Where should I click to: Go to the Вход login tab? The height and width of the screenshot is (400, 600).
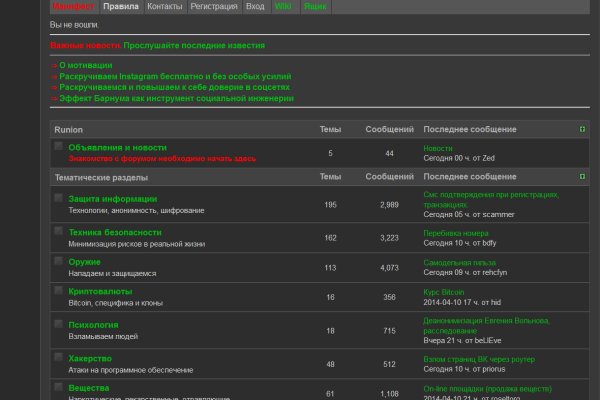[255, 6]
